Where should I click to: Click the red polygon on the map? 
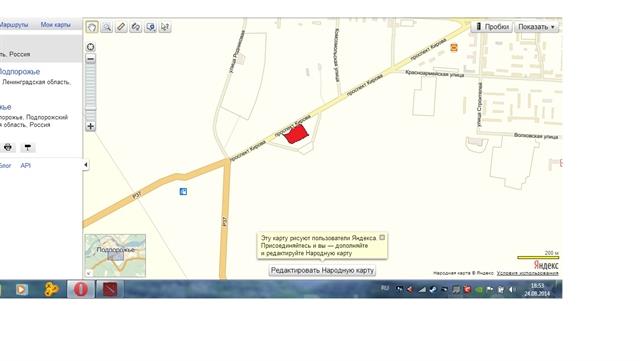coord(296,134)
